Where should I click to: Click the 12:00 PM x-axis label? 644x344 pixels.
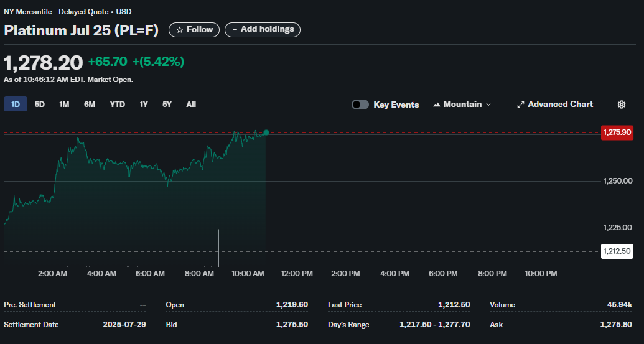(x=297, y=273)
